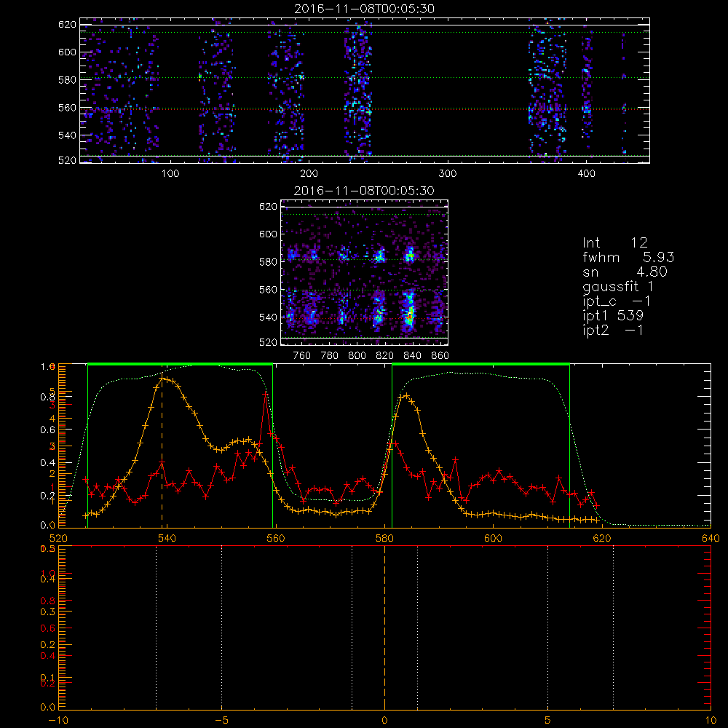Screen dimensions: 728x728
Task: Click the "gaussfit 1" line
Action: (x=618, y=286)
